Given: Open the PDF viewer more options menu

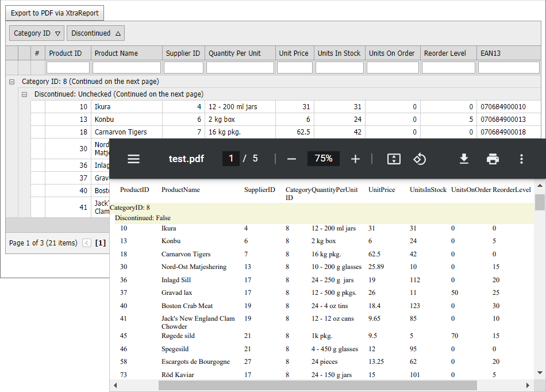Looking at the screenshot, I should pyautogui.click(x=521, y=159).
